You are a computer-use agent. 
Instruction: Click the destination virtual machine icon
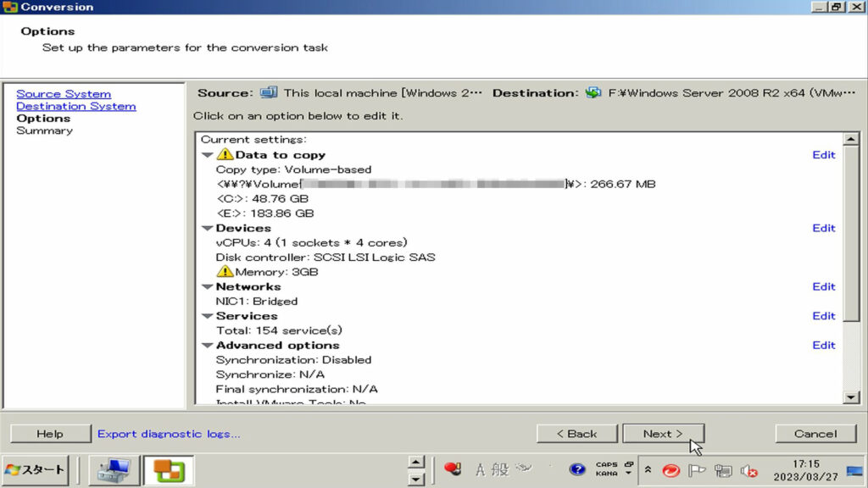coord(593,93)
